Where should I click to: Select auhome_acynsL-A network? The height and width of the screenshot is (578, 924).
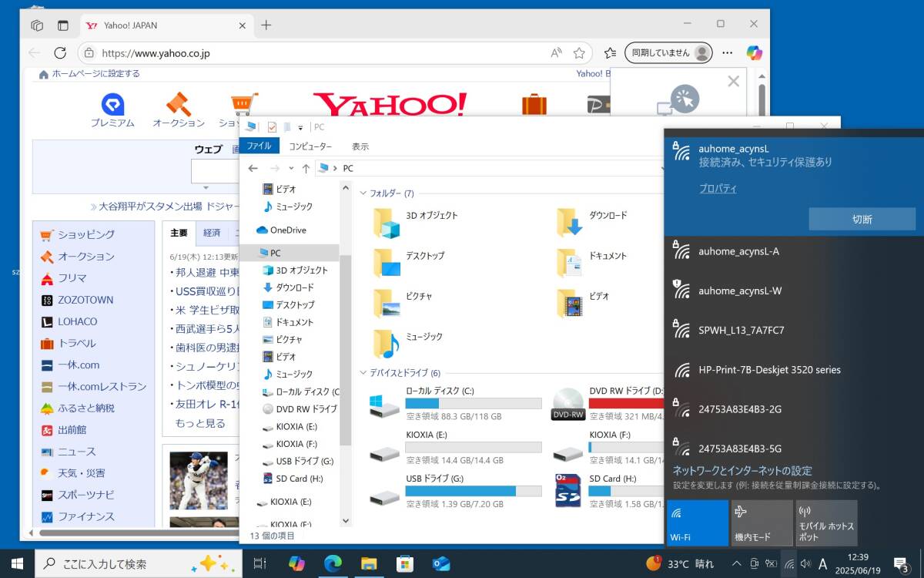(794, 251)
